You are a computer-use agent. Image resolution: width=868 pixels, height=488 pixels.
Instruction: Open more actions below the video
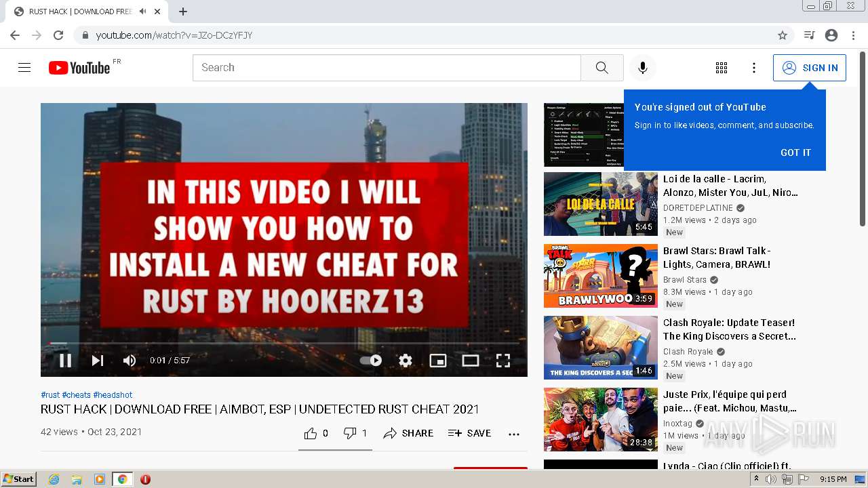click(514, 434)
